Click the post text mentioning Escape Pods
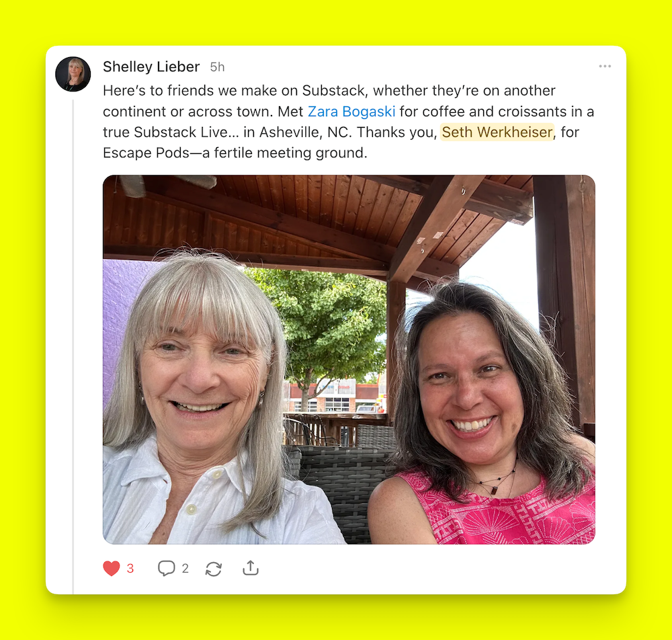Screen dimensions: 672x640 coord(235,153)
